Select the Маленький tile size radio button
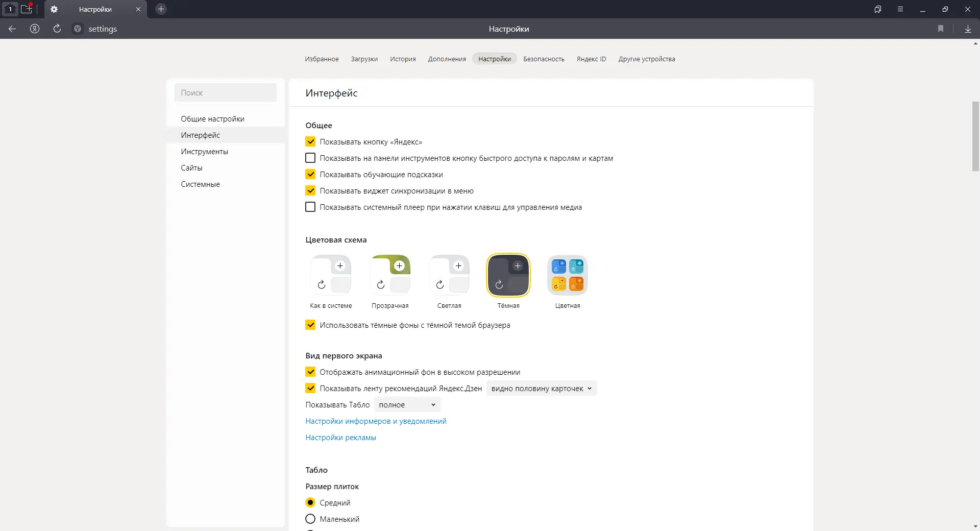The image size is (980, 531). pyautogui.click(x=310, y=519)
